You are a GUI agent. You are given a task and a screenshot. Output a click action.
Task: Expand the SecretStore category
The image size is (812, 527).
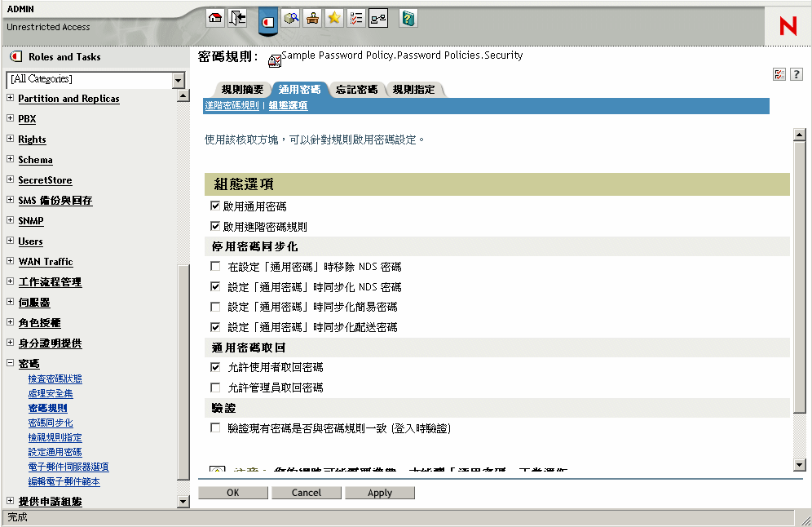(10, 179)
